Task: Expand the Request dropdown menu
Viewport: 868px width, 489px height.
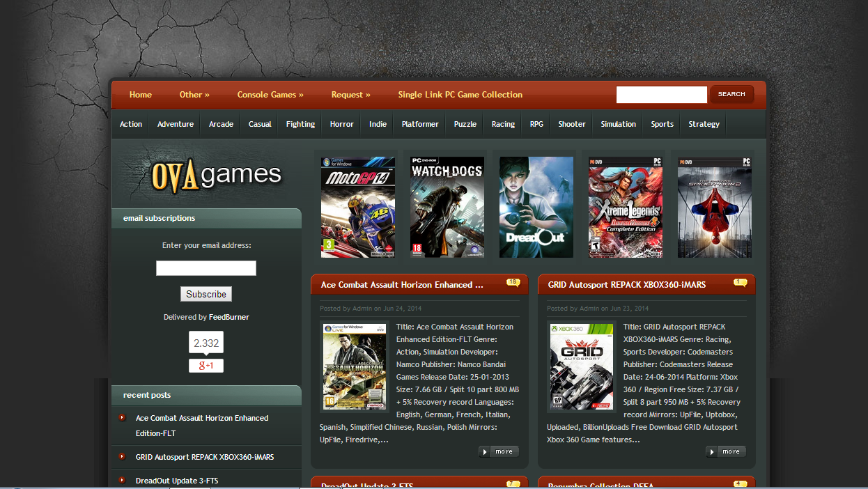Action: tap(351, 95)
